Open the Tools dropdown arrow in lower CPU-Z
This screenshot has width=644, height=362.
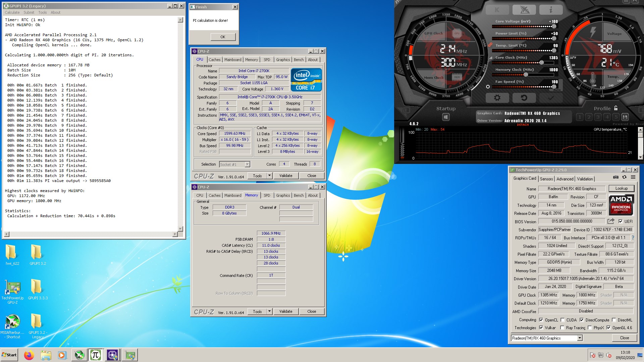click(x=269, y=311)
